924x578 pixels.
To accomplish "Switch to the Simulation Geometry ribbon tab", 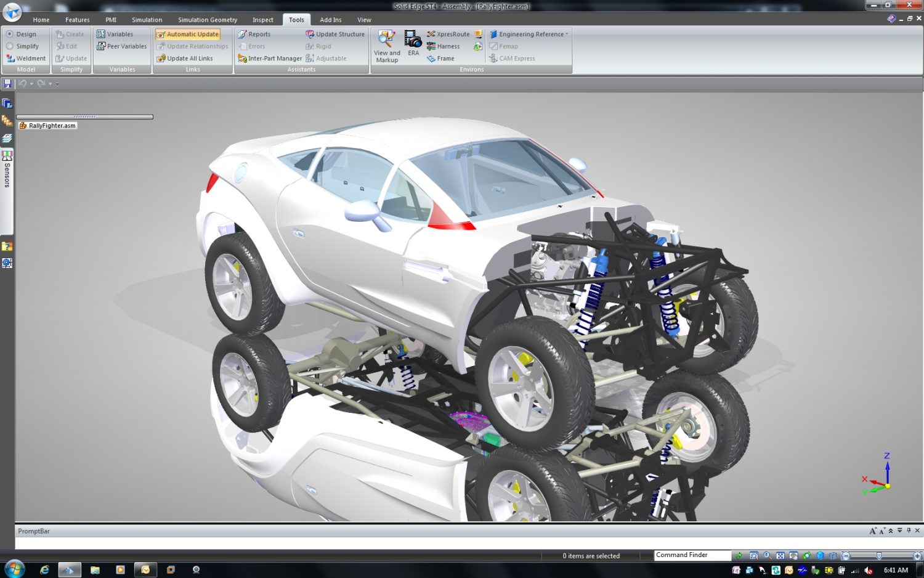I will [208, 19].
